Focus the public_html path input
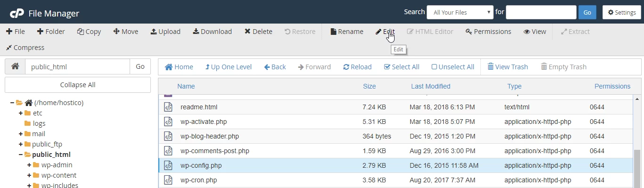The image size is (644, 188). click(77, 66)
